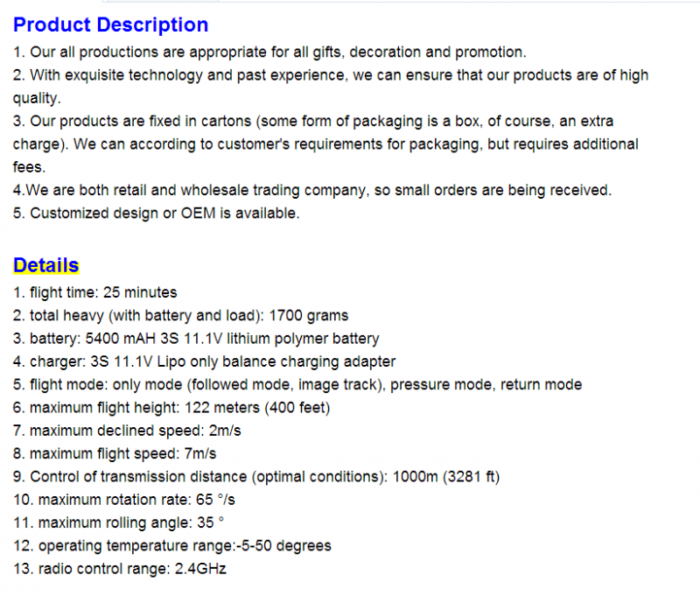Click the operating temperature range line

pos(172,546)
